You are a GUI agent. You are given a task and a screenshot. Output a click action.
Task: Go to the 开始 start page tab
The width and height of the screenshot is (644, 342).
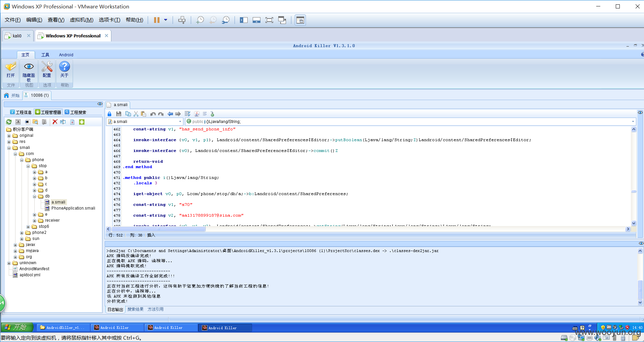pos(12,95)
